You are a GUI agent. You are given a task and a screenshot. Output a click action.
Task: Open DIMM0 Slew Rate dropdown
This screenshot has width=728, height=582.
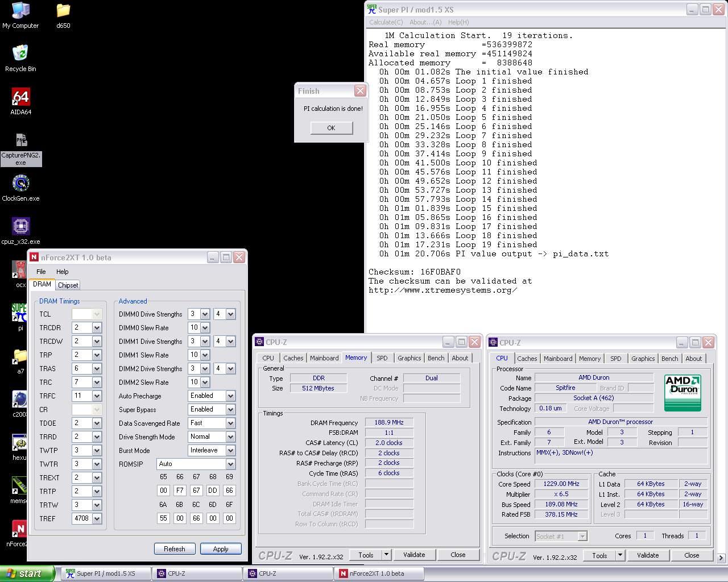pyautogui.click(x=205, y=328)
